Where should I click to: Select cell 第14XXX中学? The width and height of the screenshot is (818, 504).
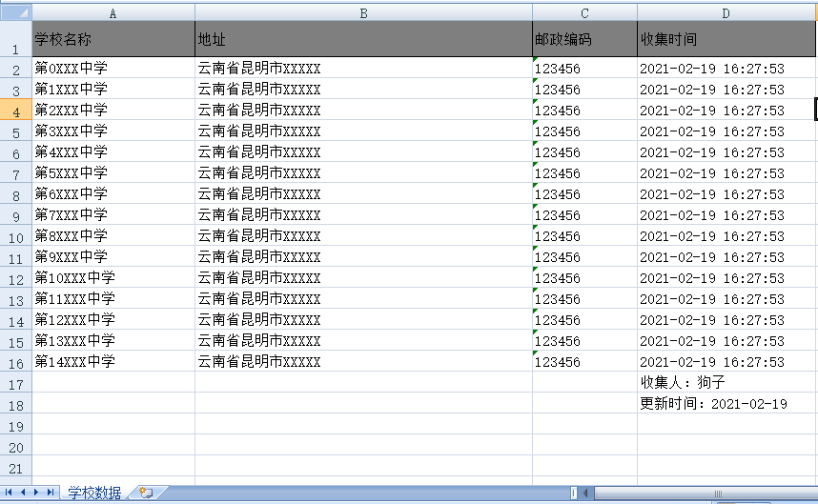[113, 361]
